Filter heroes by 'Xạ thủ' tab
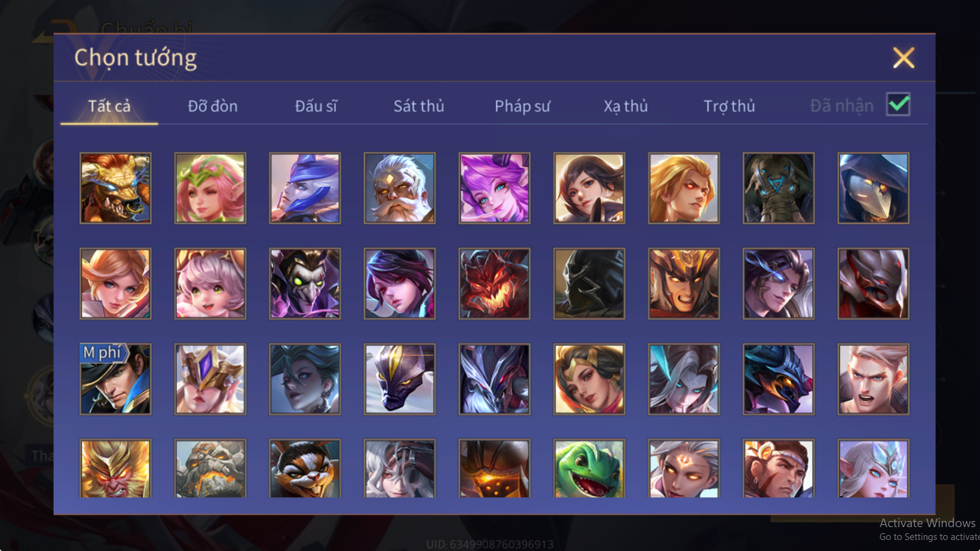This screenshot has width=980, height=551. [x=625, y=106]
